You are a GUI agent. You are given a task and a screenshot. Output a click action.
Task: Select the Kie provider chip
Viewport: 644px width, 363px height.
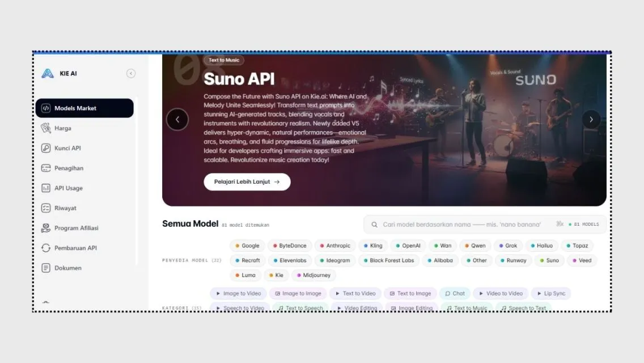coord(276,276)
